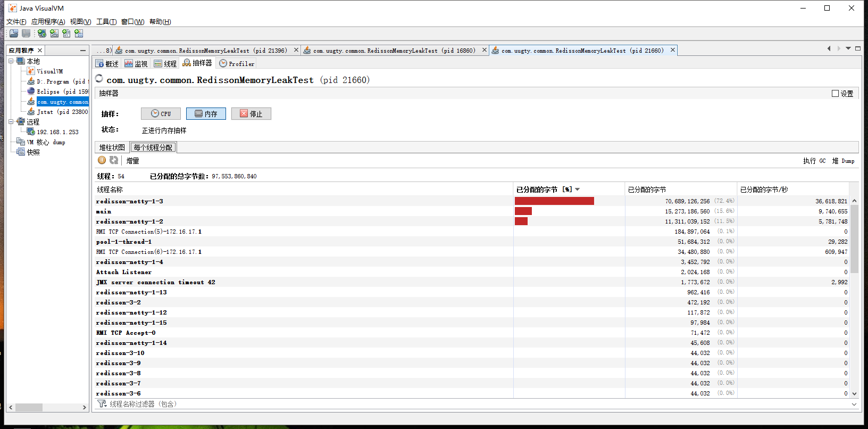868x429 pixels.
Task: Open the 文件(F) menu
Action: (x=16, y=22)
